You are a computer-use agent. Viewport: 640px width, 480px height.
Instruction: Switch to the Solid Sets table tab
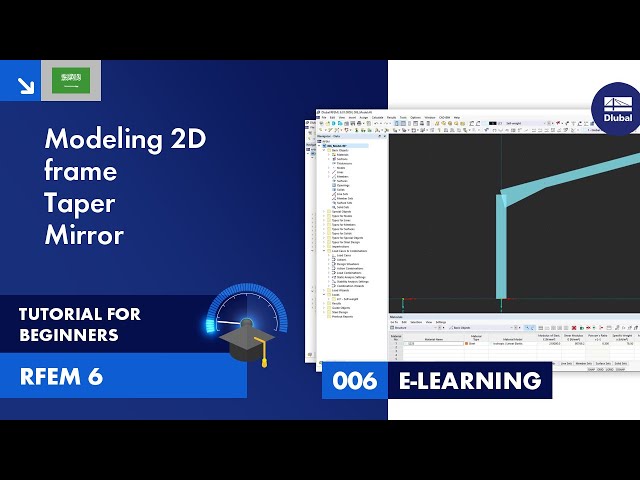621,363
